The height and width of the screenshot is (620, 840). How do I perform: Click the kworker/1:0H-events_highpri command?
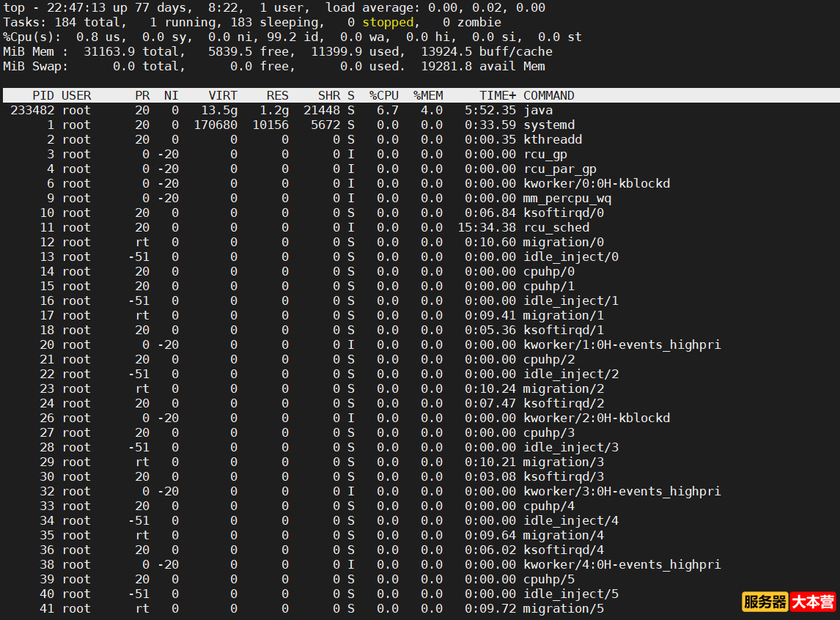(622, 344)
